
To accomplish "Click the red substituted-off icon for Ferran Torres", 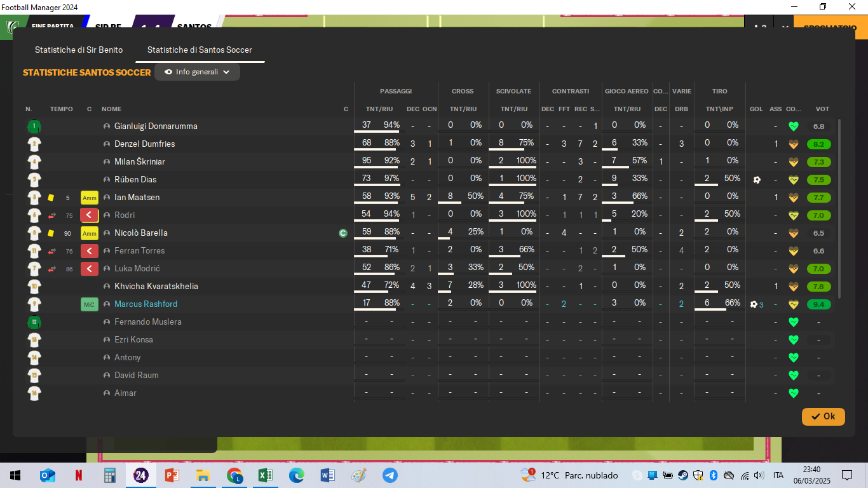I will (x=90, y=251).
